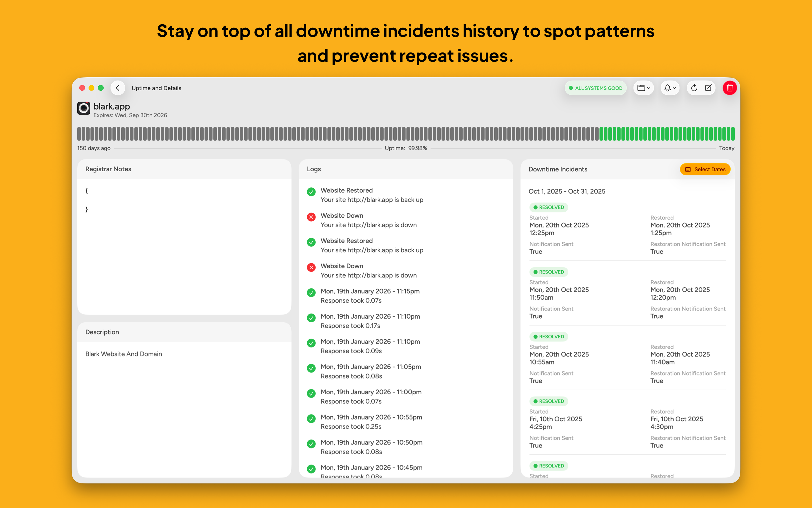812x508 pixels.
Task: Click started time '11:50am' in second incident
Action: click(x=541, y=297)
